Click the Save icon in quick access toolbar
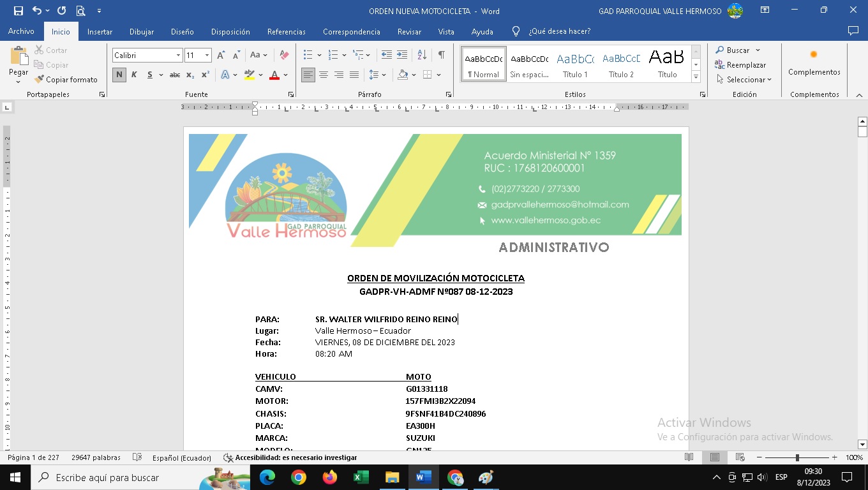 (18, 11)
